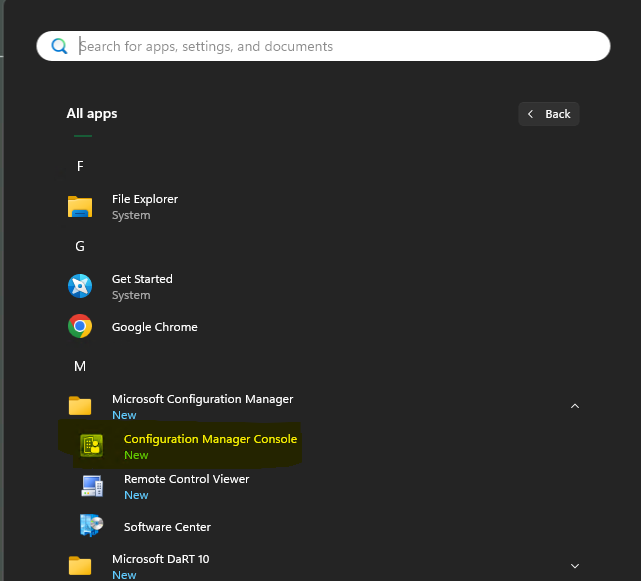Viewport: 641px width, 581px height.
Task: Jump to letter G section header
Action: pyautogui.click(x=80, y=246)
